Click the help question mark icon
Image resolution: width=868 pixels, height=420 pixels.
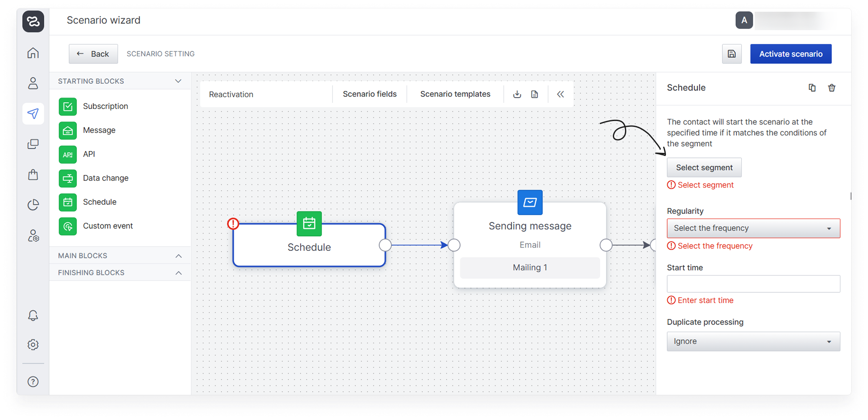[33, 381]
